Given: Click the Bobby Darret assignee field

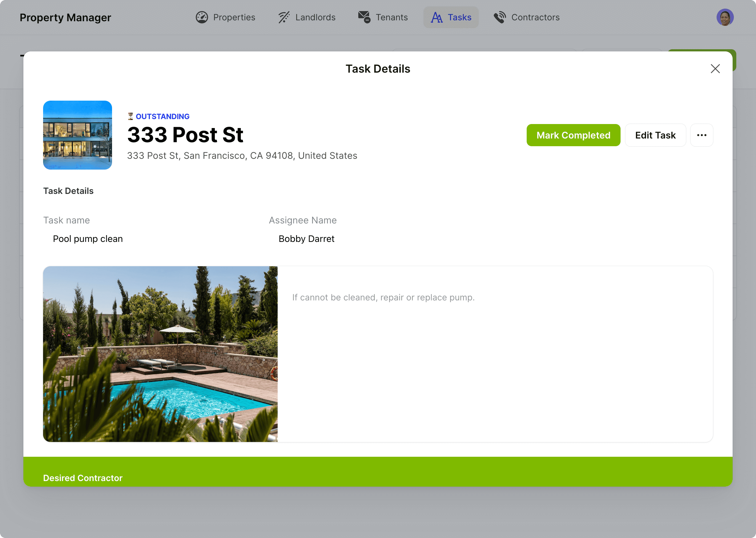Looking at the screenshot, I should 307,239.
